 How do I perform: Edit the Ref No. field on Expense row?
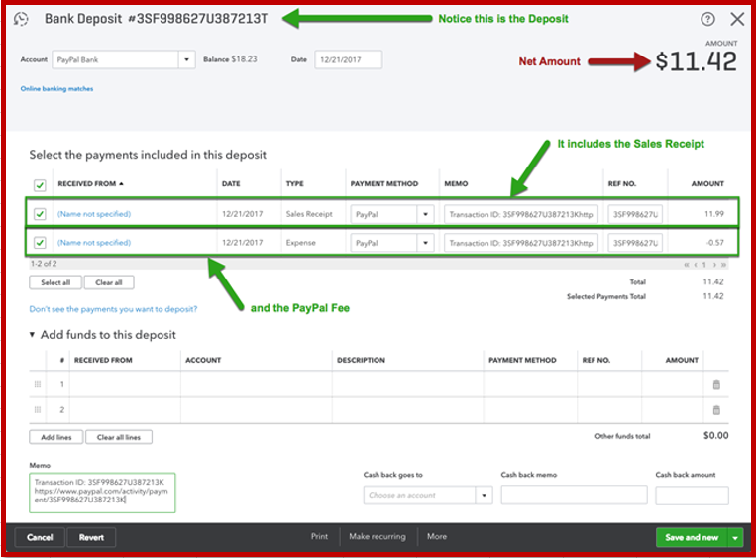point(635,243)
